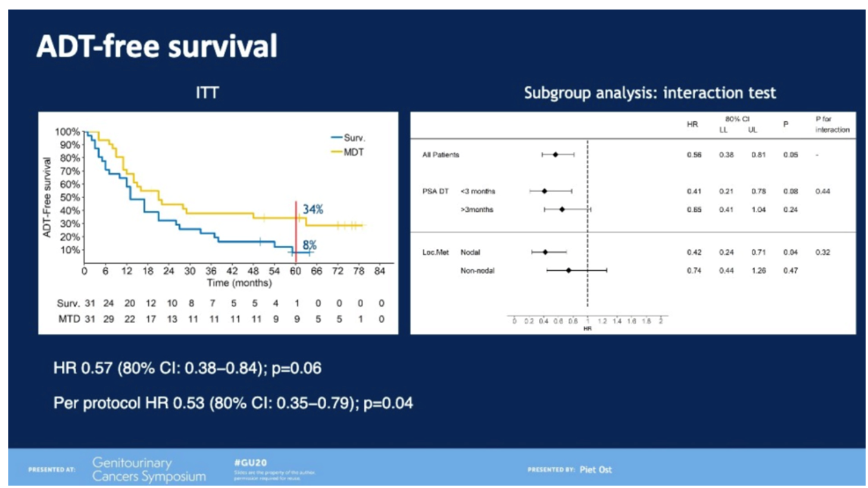Click the Genitourinary Cancers Symposium logo

[x=149, y=470]
